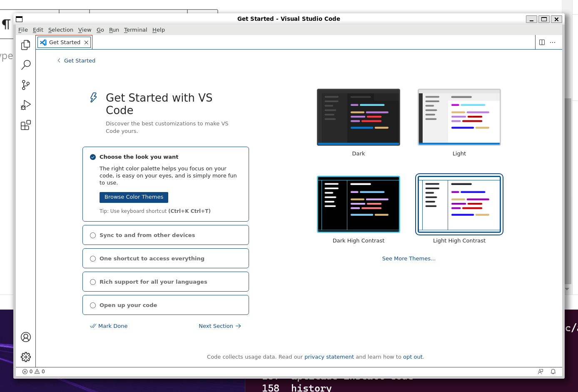Image resolution: width=578 pixels, height=392 pixels.
Task: Select the Dark High Contrast theme preview
Action: [358, 204]
